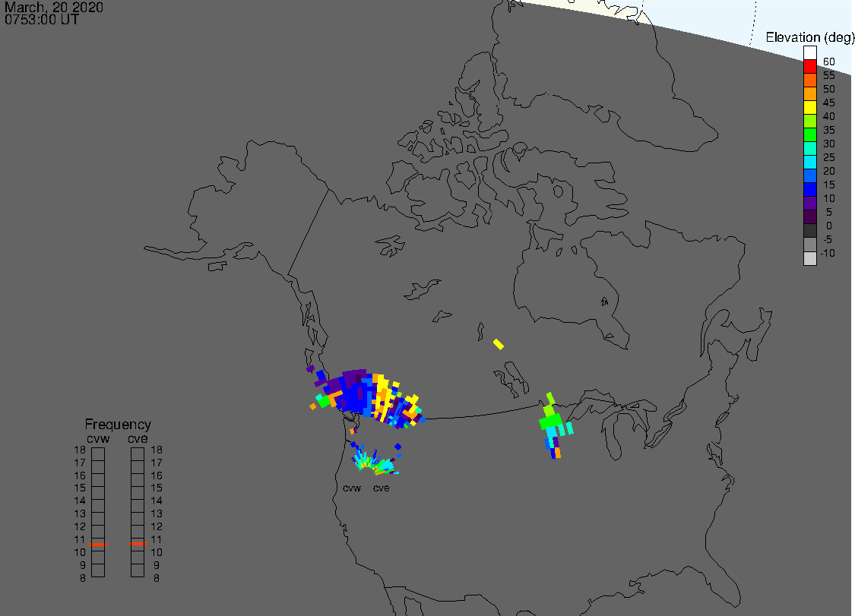Click the '11' label right of the cve bar
This screenshot has width=855, height=616.
(x=157, y=540)
